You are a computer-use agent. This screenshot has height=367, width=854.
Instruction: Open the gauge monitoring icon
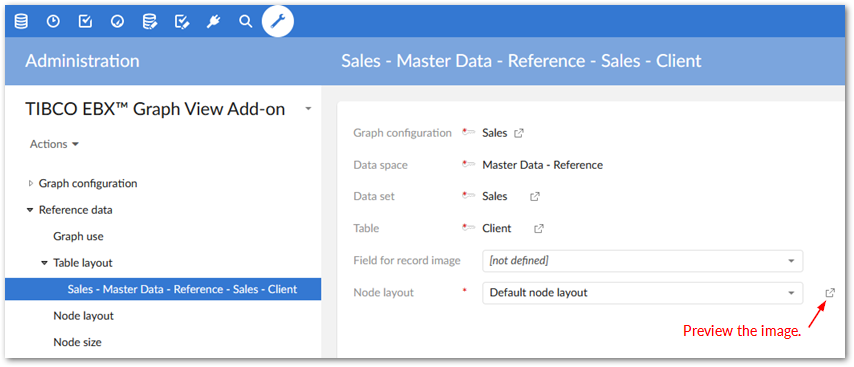point(117,21)
